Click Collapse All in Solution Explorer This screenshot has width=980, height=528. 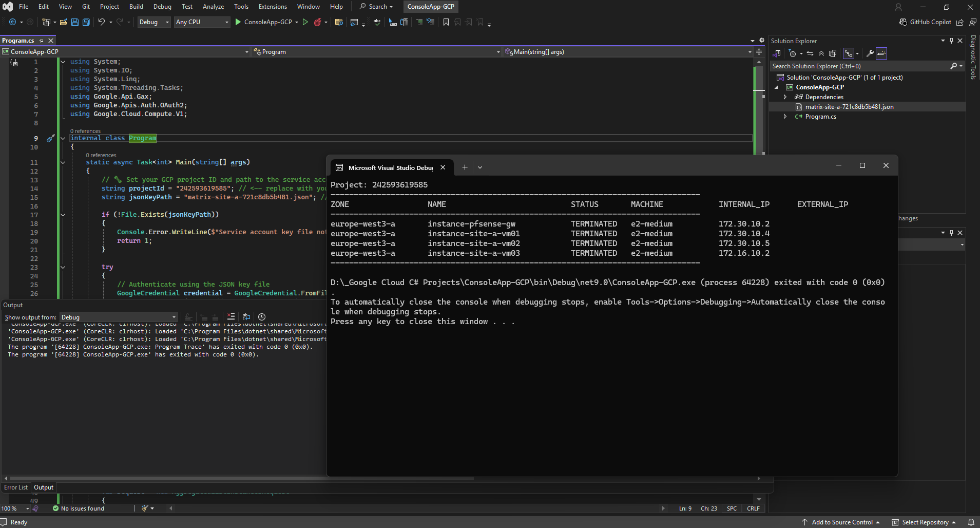point(821,53)
